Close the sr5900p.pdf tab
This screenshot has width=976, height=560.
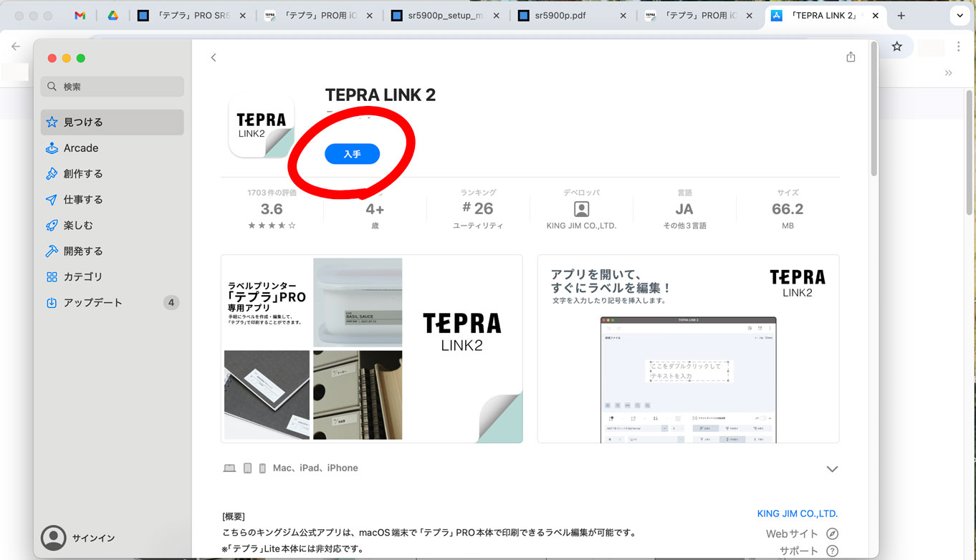623,16
